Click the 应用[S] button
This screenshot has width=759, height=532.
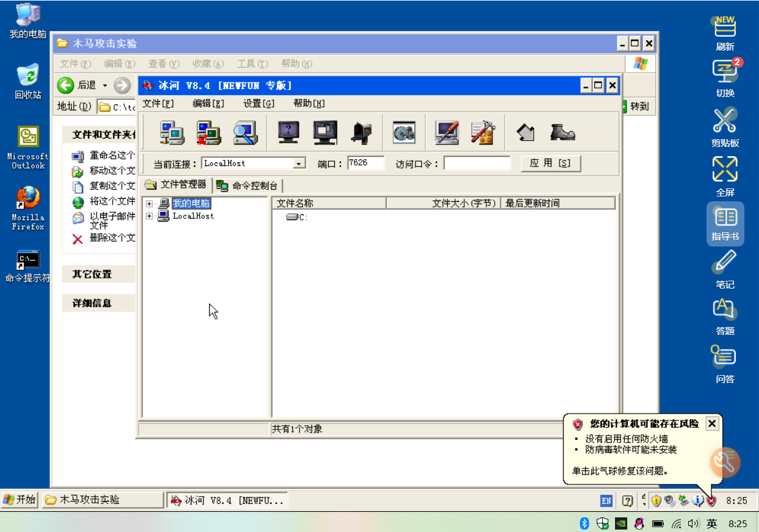coord(551,163)
